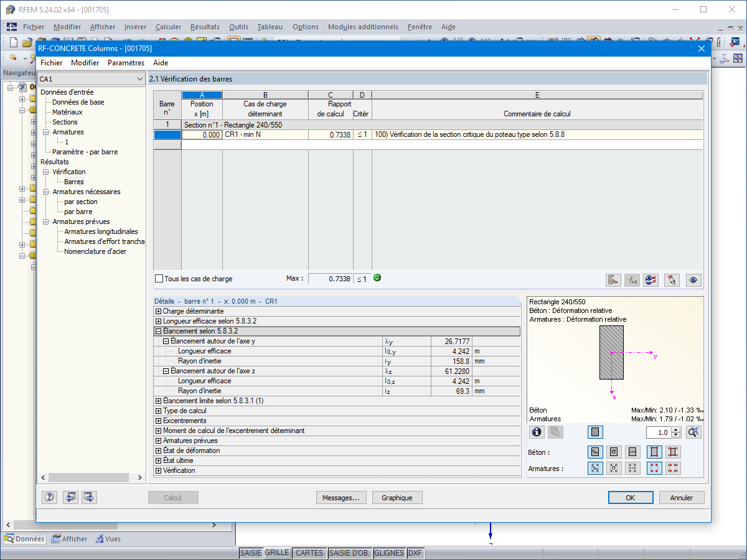
Task: Click left tree horizontal scrollbar right arrow
Action: [140, 478]
